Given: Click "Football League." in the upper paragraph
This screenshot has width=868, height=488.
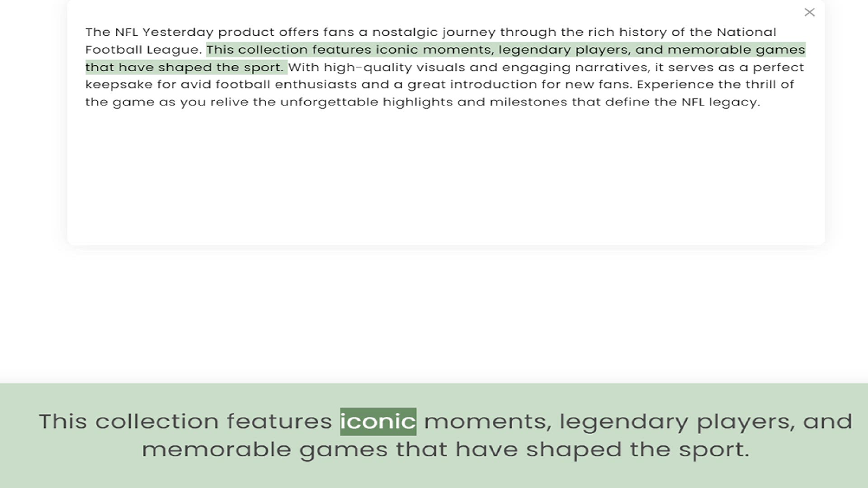Looking at the screenshot, I should [143, 50].
